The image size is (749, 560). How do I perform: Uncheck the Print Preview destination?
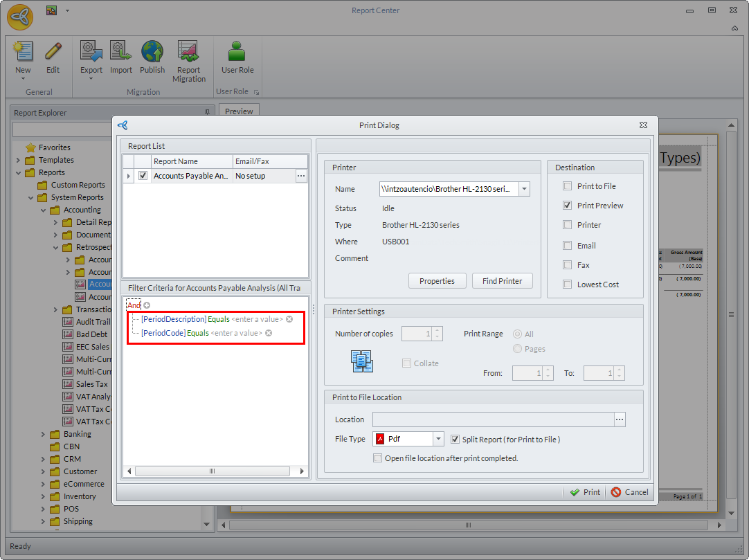(568, 206)
